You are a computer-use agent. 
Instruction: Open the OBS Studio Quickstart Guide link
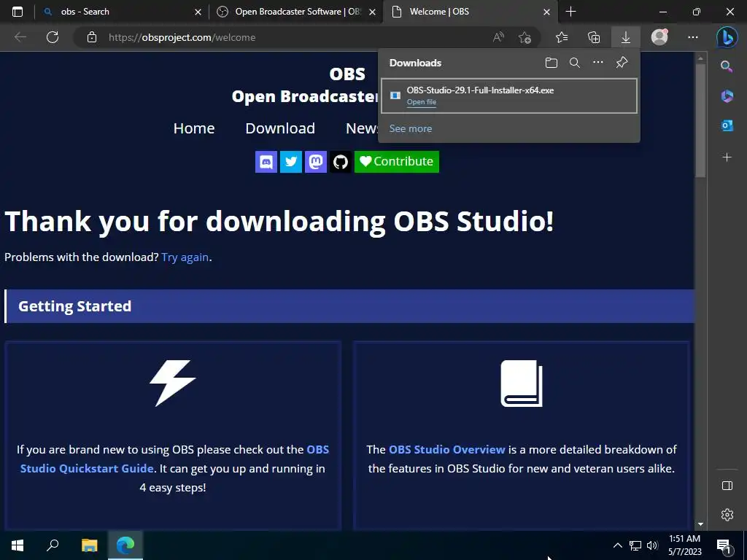point(174,459)
